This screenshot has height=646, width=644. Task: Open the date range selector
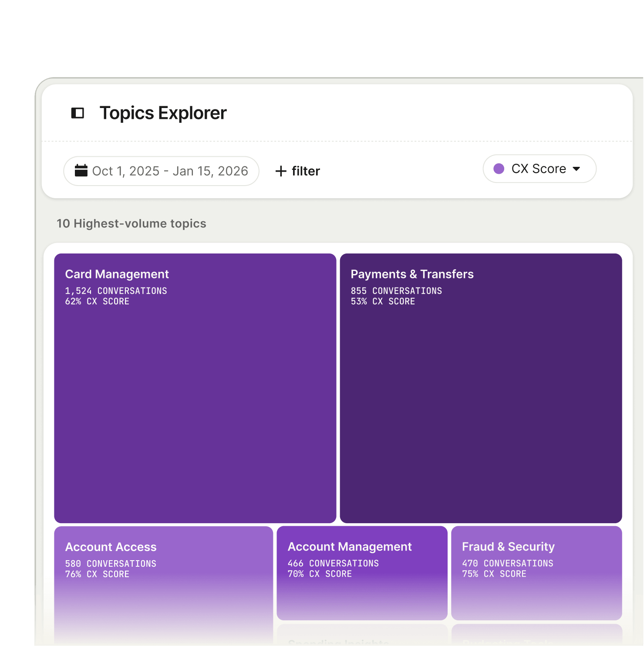[161, 171]
